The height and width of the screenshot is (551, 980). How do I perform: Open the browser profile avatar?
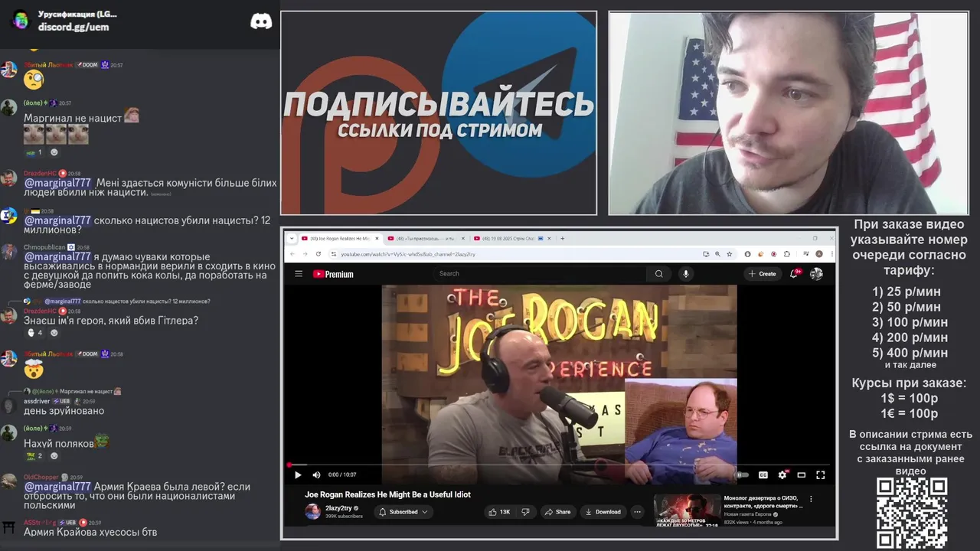[x=819, y=254]
